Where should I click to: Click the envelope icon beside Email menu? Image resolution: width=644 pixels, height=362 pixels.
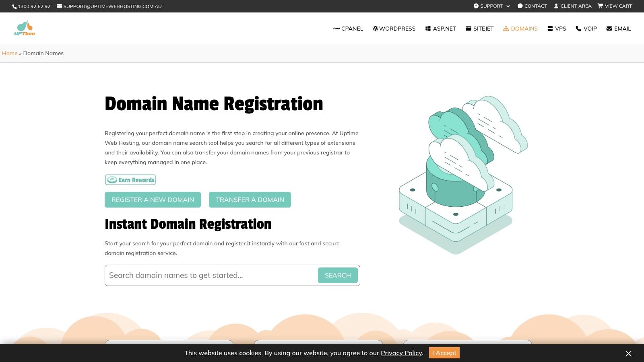tap(609, 29)
